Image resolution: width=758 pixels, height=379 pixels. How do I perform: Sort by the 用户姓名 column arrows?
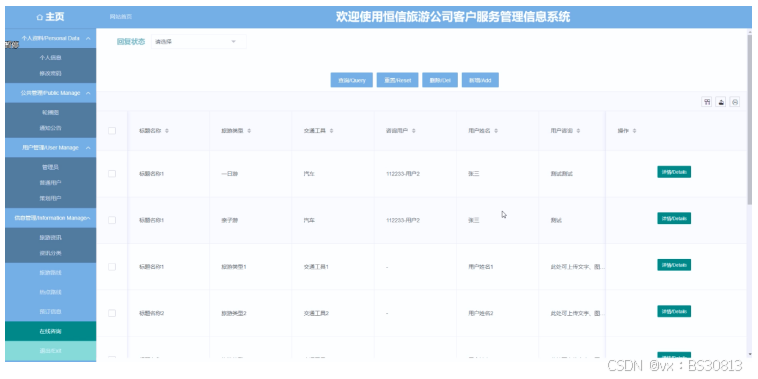click(496, 131)
